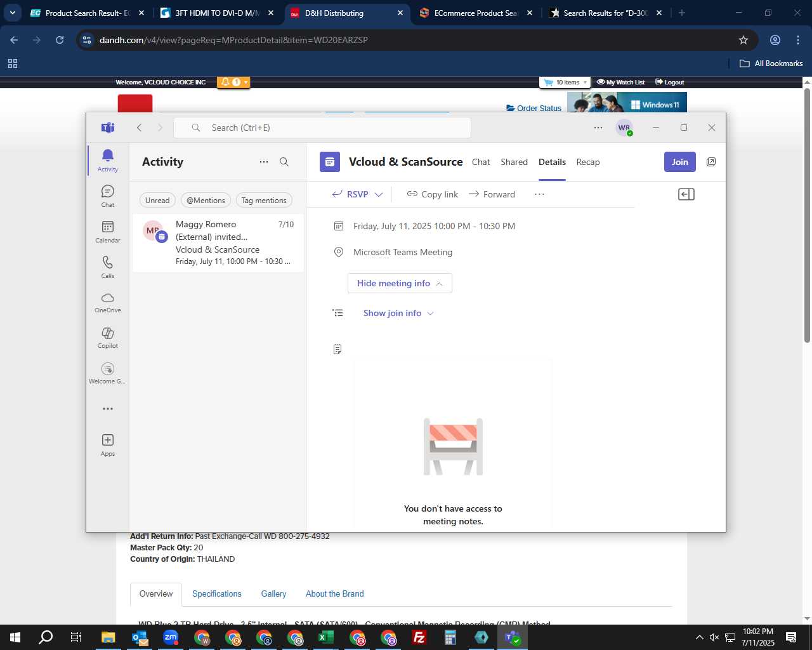The image size is (812, 650).
Task: Switch to 3FT HDMI TO DVI-D browser tab
Action: click(x=217, y=13)
